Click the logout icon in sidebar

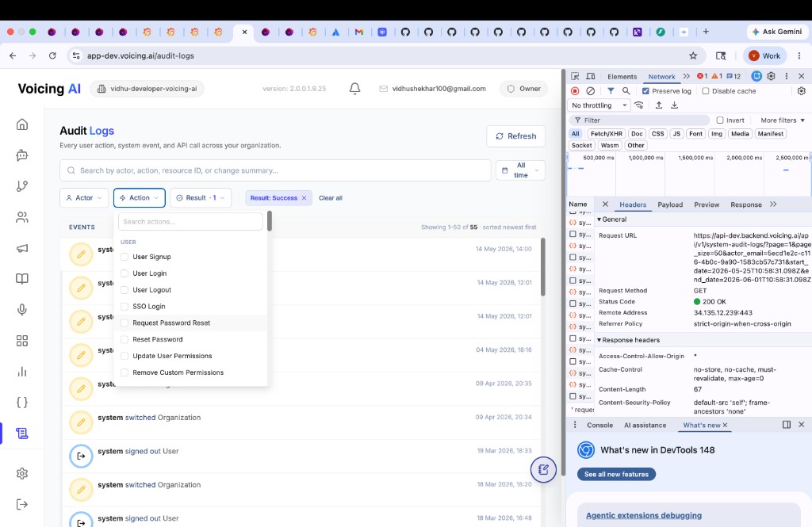tap(21, 504)
